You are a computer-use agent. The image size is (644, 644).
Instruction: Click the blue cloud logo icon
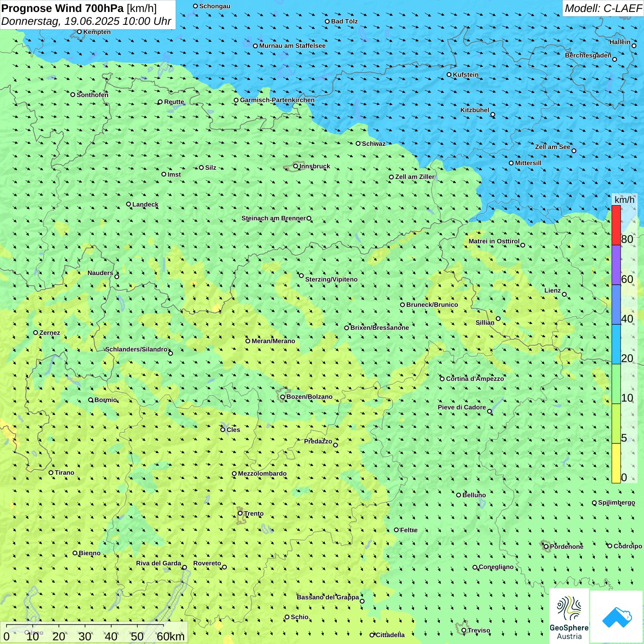[617, 617]
